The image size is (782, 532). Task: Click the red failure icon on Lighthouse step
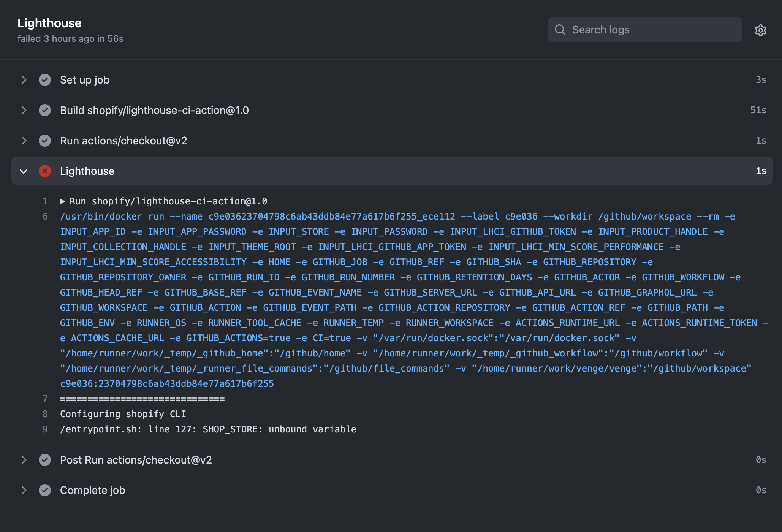click(x=45, y=171)
